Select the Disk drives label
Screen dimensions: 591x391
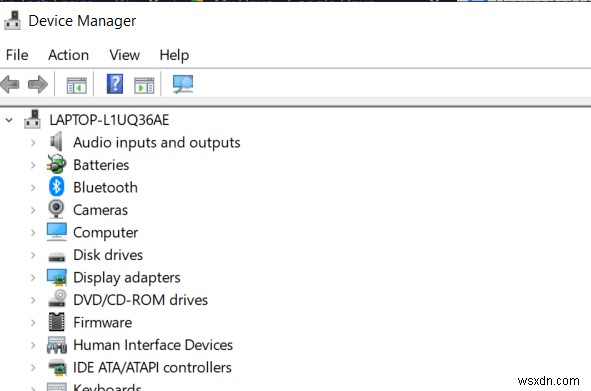click(x=108, y=255)
